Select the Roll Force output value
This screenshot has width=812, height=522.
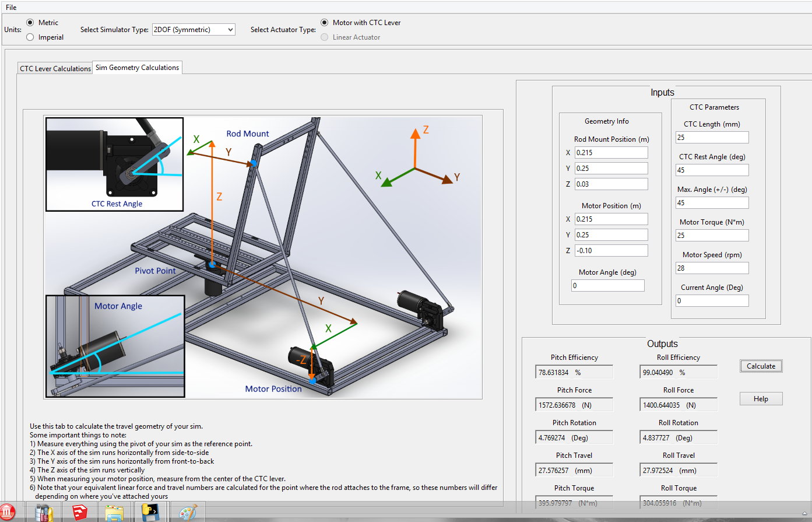tap(679, 405)
